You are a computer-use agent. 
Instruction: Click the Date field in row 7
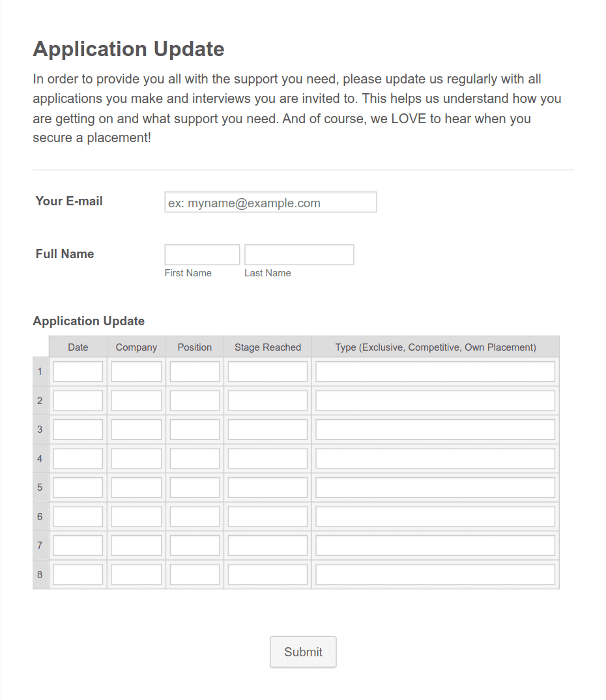[78, 545]
